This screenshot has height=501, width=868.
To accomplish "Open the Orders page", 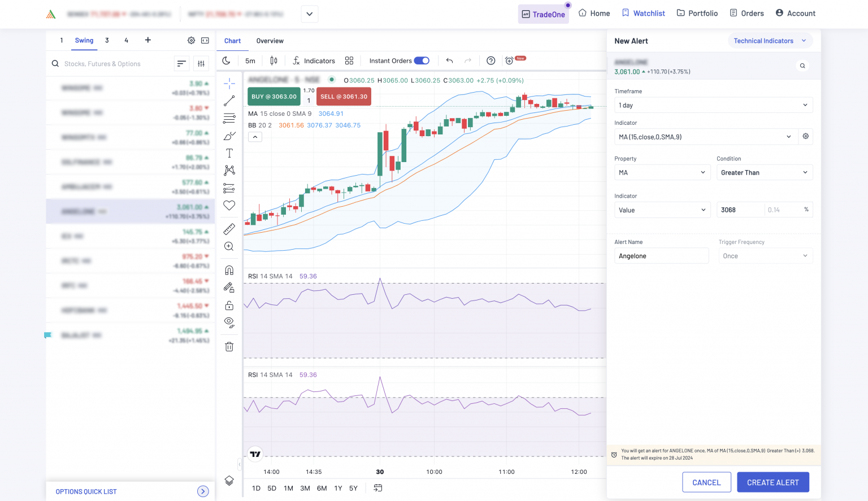I will click(x=747, y=14).
